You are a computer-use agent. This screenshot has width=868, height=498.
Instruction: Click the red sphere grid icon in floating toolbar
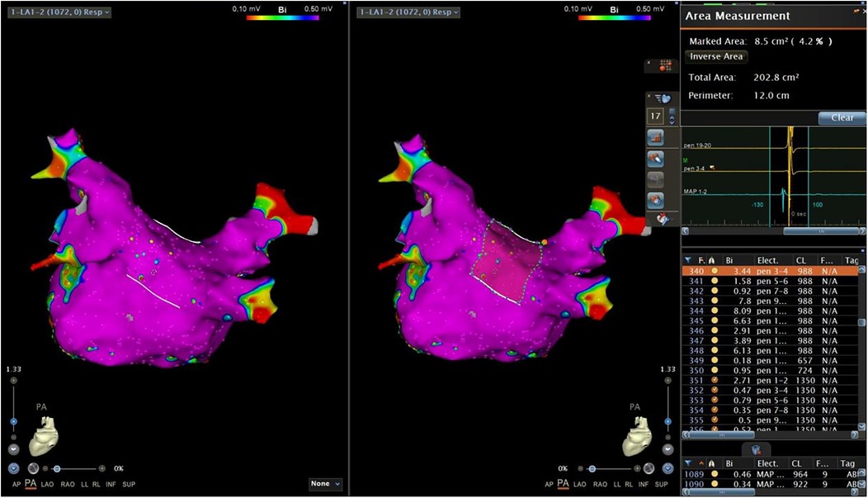(x=665, y=66)
